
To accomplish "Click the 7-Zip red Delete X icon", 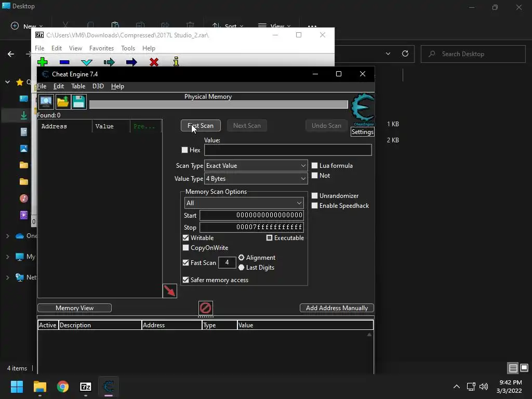I will point(154,62).
